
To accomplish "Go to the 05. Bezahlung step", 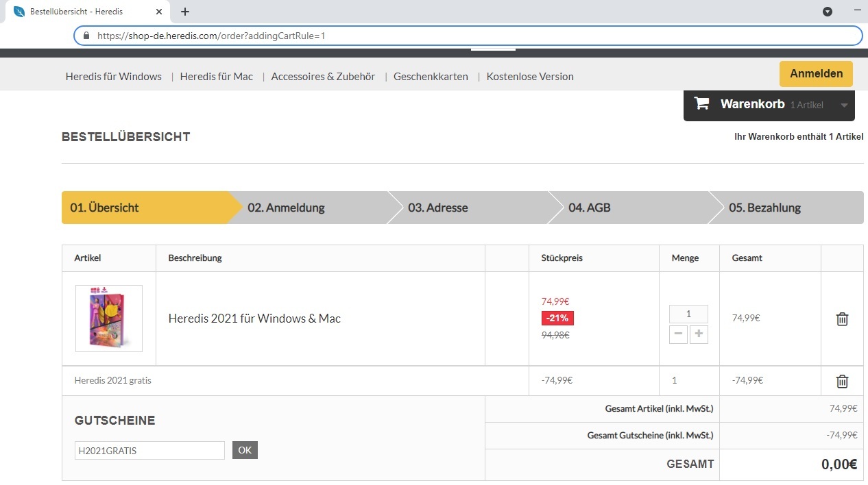I will 786,208.
